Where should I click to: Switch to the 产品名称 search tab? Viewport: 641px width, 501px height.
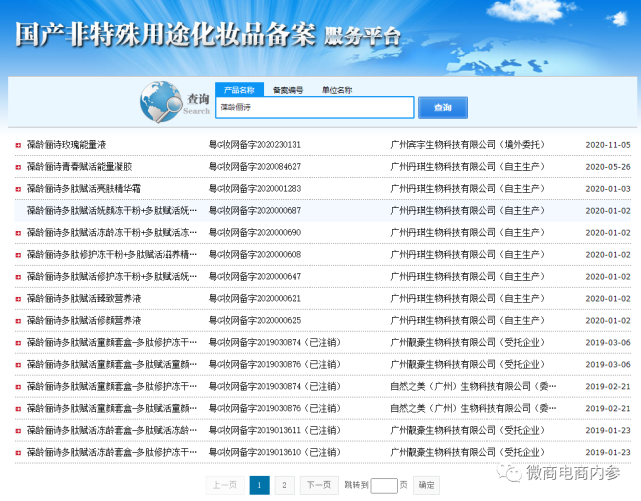[x=239, y=89]
